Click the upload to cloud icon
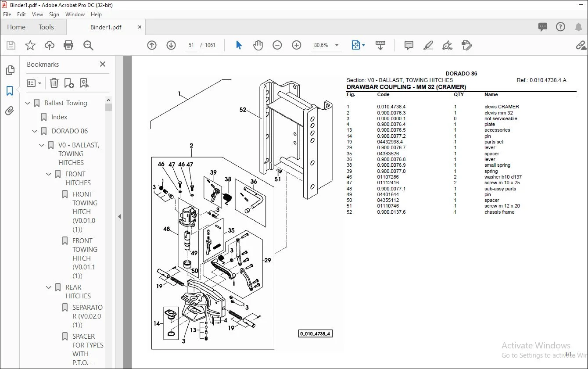 (50, 45)
